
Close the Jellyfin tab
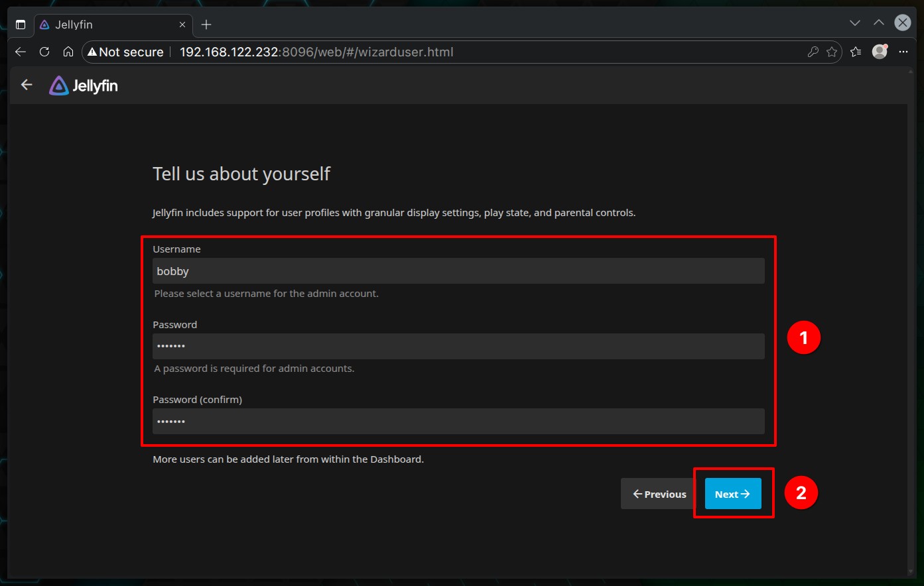(182, 25)
